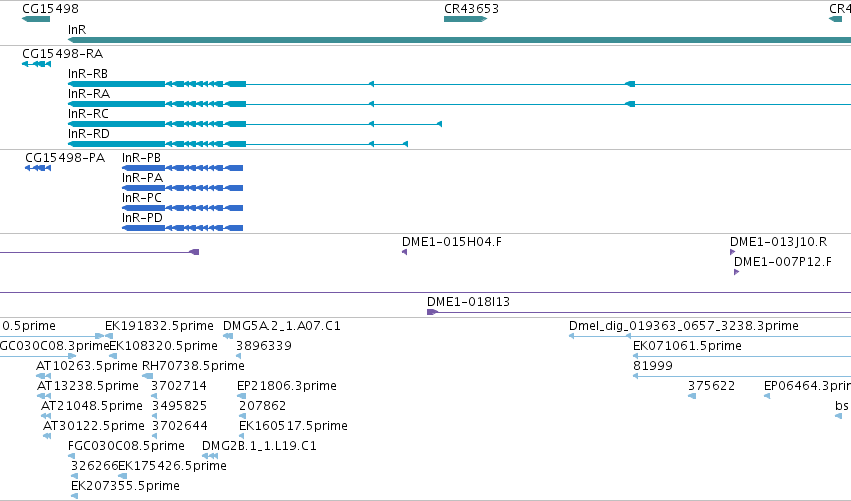The width and height of the screenshot is (851, 501).
Task: Click the DMG2B.1_1.L19.C1 label
Action: (259, 446)
